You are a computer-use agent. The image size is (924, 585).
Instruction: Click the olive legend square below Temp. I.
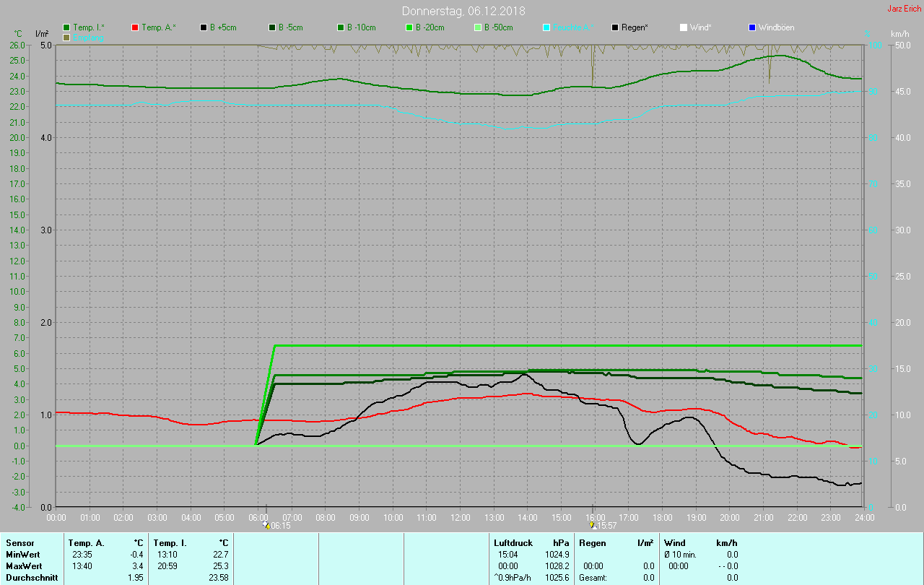coord(67,37)
